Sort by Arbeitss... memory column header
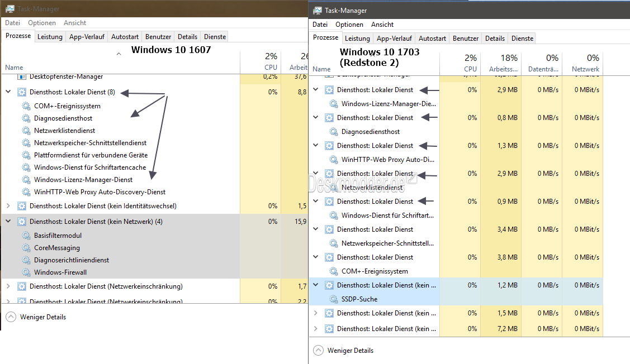Image resolution: width=630 pixels, height=364 pixels. point(500,63)
